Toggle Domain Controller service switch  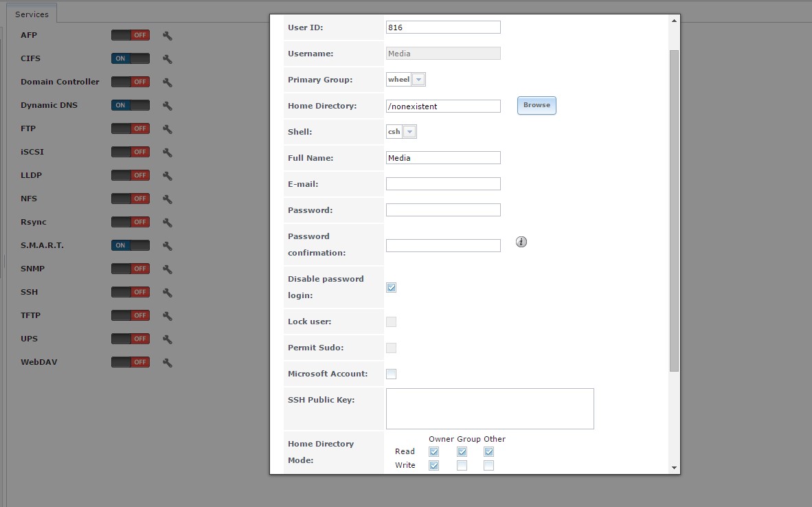tap(131, 82)
